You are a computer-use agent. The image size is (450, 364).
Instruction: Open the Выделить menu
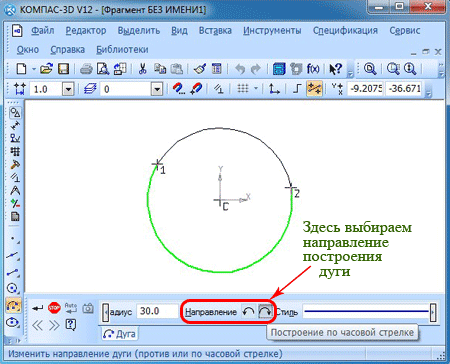(x=139, y=31)
